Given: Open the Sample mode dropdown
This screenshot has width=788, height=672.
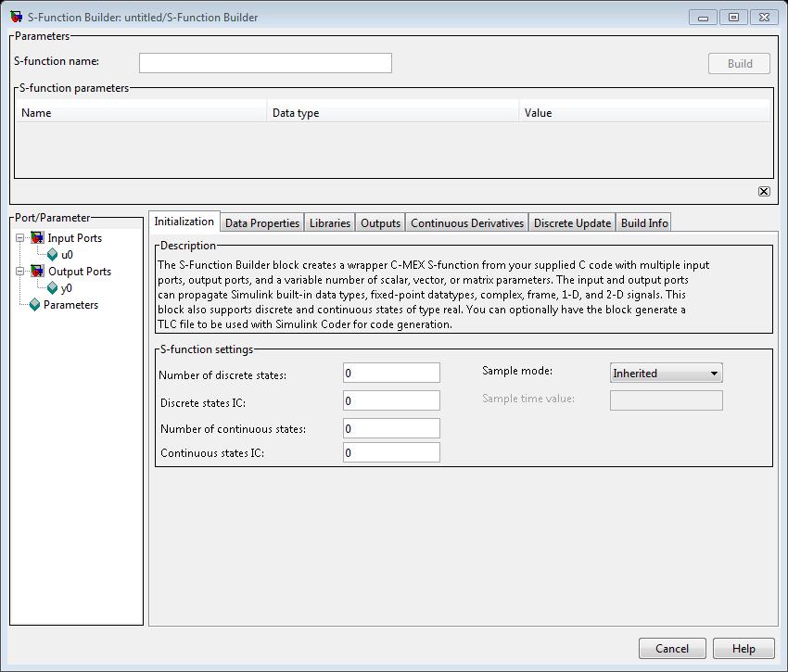Looking at the screenshot, I should (x=666, y=373).
